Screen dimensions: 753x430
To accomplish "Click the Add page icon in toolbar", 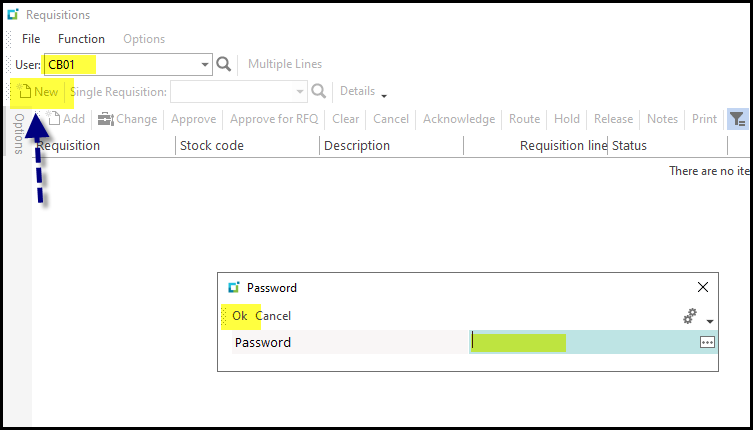I will pyautogui.click(x=55, y=119).
